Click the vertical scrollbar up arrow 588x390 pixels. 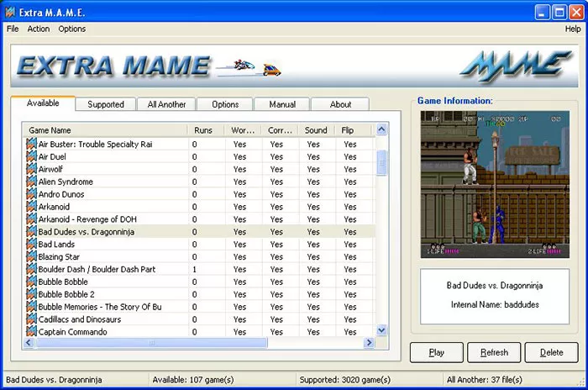(381, 129)
